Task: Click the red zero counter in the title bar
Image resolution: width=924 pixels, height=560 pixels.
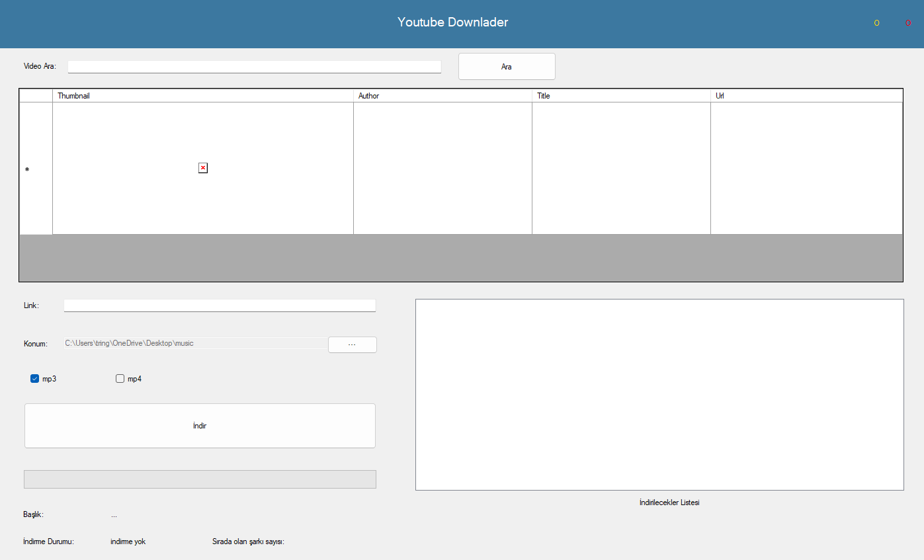Action: [x=908, y=22]
